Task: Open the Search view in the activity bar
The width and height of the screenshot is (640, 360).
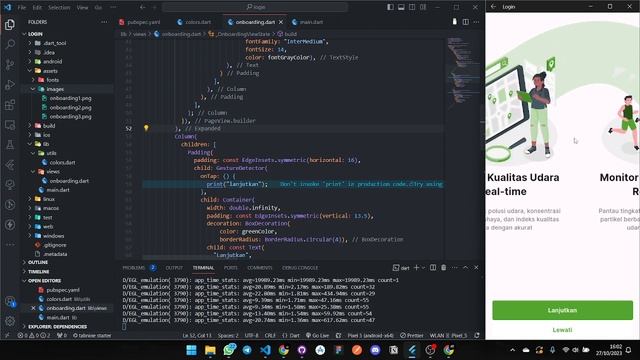Action: tap(10, 44)
